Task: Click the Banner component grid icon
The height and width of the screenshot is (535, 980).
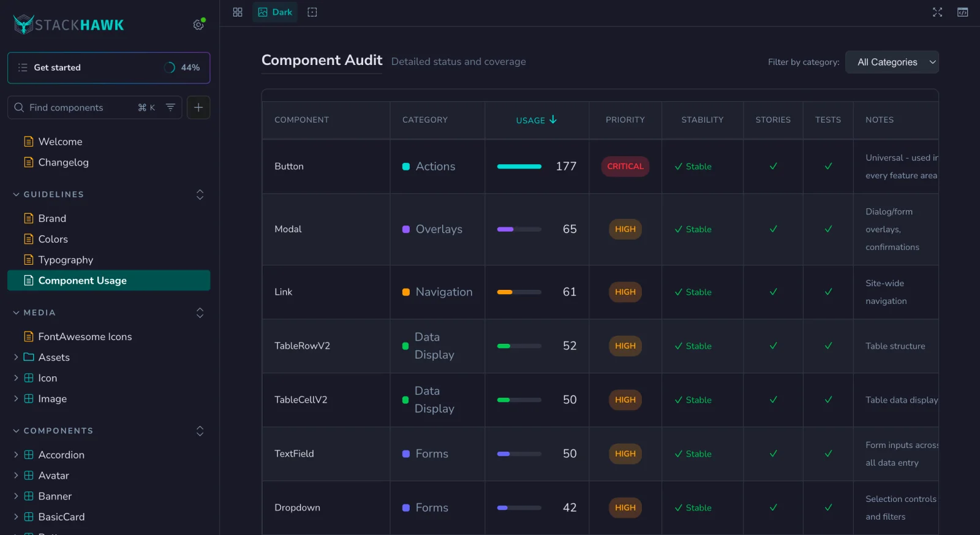Action: point(29,496)
